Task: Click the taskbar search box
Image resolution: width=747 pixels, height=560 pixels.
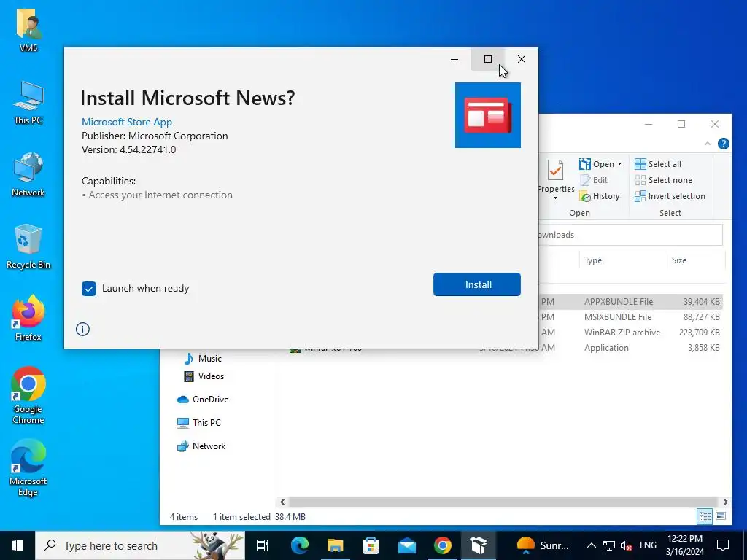Action: click(140, 545)
